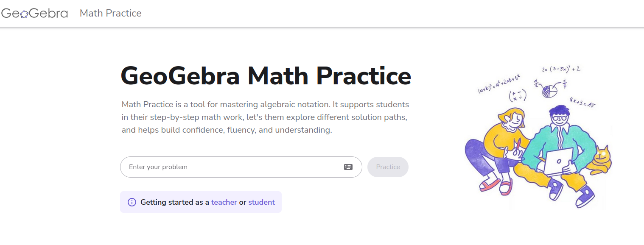Click the GeoGebra Math Practice heading
This screenshot has width=644, height=245.
[x=266, y=76]
